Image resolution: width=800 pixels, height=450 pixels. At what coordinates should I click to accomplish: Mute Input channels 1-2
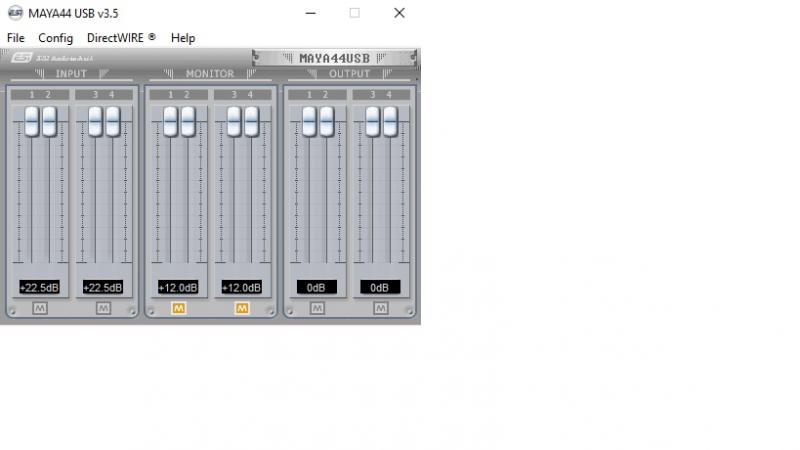tap(40, 309)
